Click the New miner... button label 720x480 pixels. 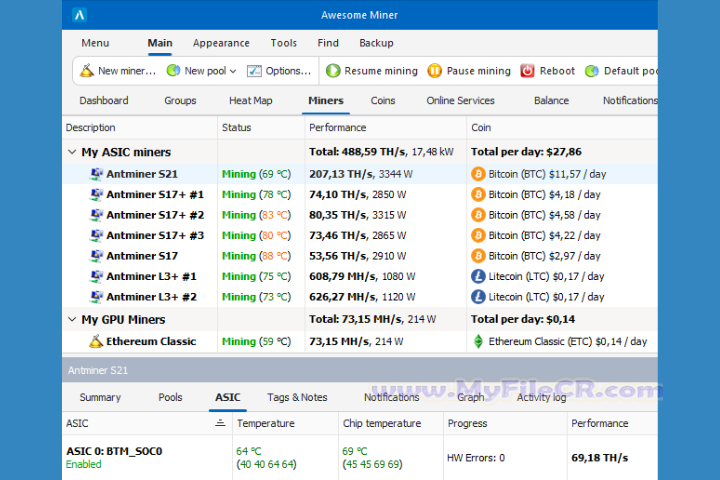click(127, 71)
